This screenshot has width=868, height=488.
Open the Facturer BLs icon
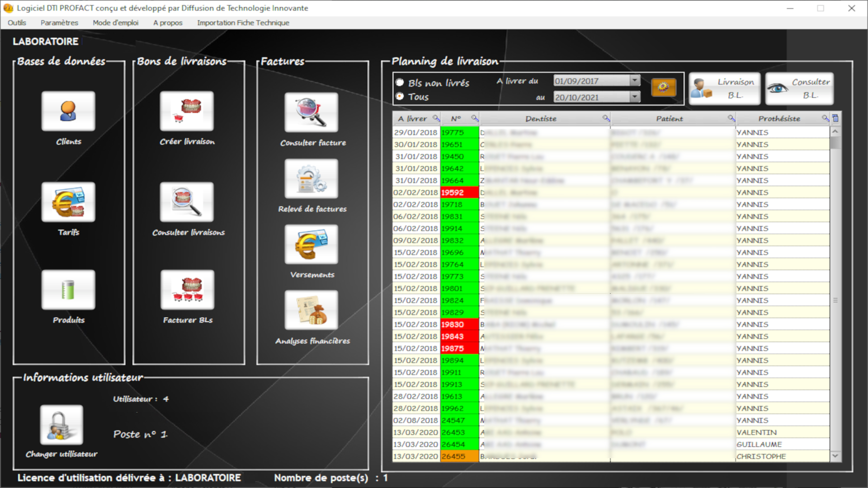point(187,290)
